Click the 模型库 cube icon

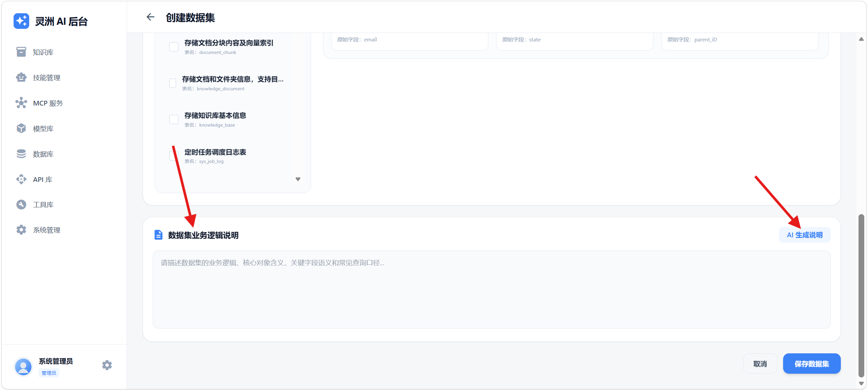point(21,128)
